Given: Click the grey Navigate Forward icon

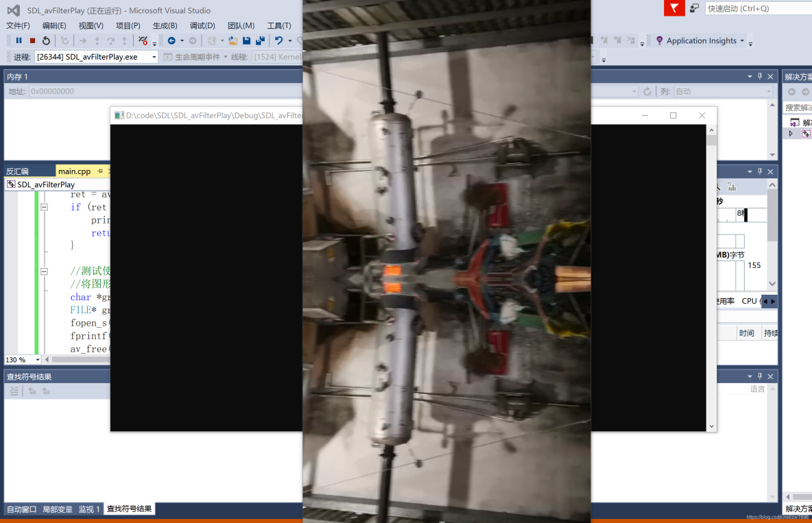Looking at the screenshot, I should [x=193, y=40].
